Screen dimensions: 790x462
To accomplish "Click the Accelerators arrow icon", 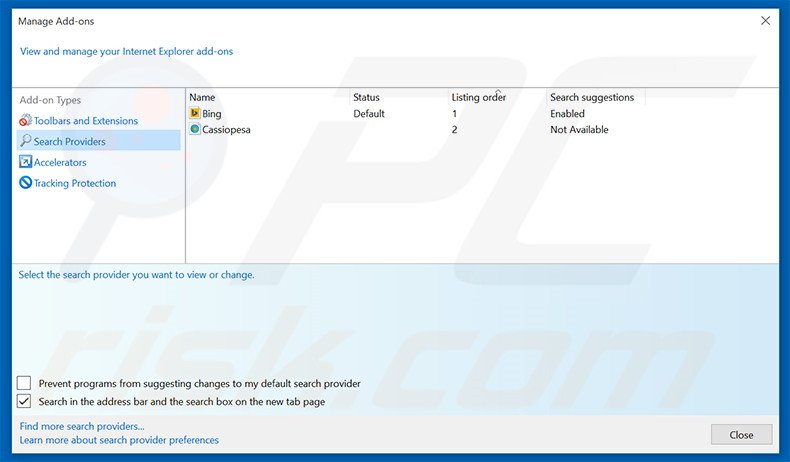I will click(25, 162).
